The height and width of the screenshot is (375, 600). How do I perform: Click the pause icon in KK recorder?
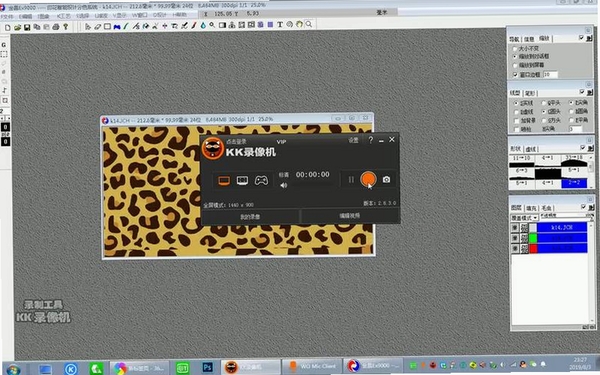point(351,179)
